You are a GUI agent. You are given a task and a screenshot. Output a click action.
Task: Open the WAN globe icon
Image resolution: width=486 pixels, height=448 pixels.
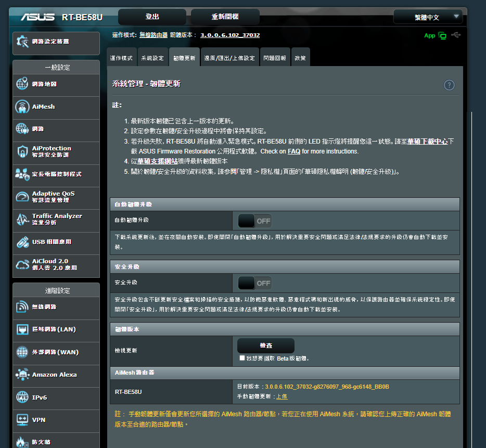click(22, 352)
